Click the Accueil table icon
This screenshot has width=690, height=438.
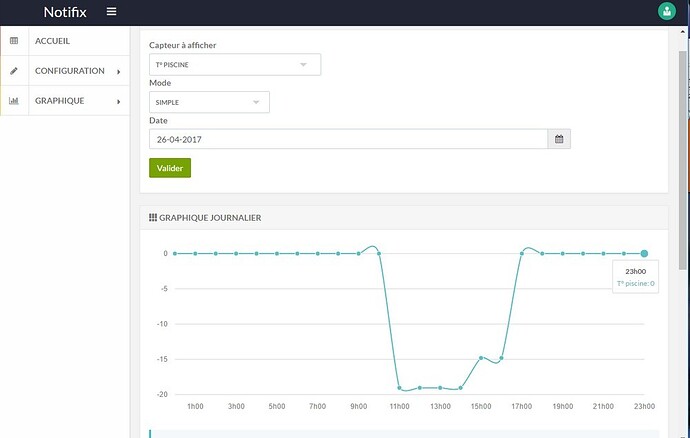[14, 41]
